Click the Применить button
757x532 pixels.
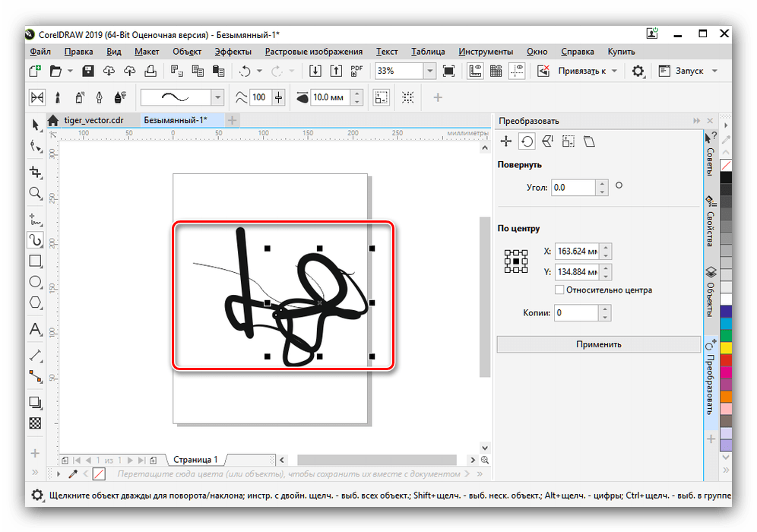click(598, 344)
